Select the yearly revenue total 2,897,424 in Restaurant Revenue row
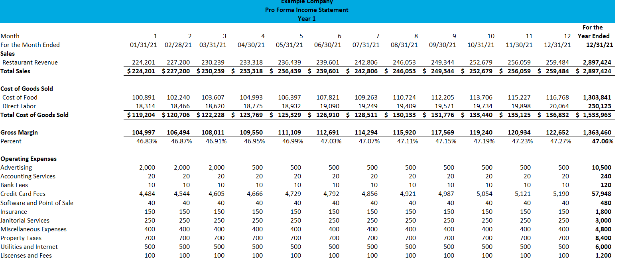 pyautogui.click(x=597, y=63)
